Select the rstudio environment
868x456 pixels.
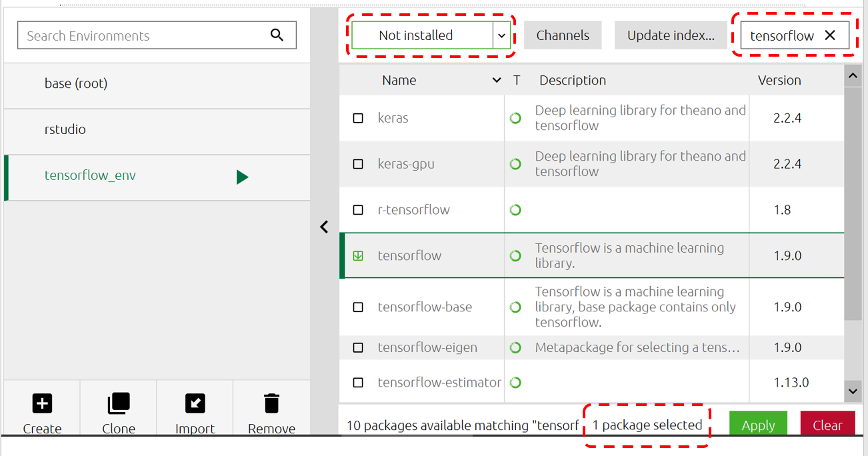tap(157, 132)
